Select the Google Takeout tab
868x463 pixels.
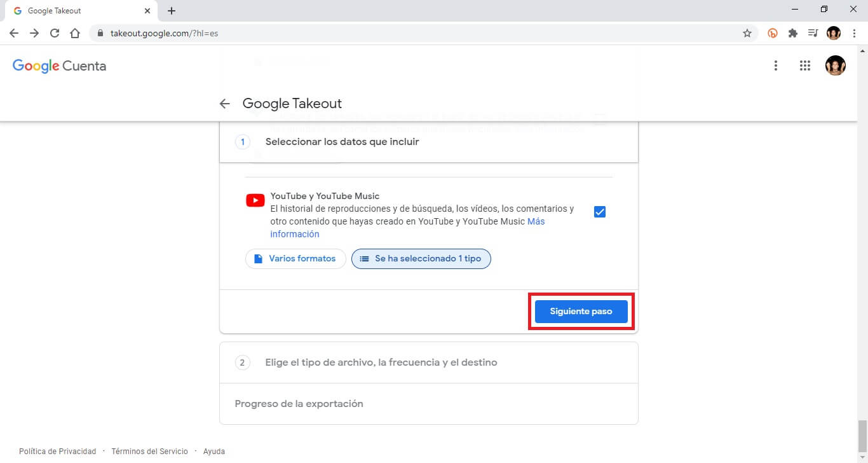click(79, 11)
